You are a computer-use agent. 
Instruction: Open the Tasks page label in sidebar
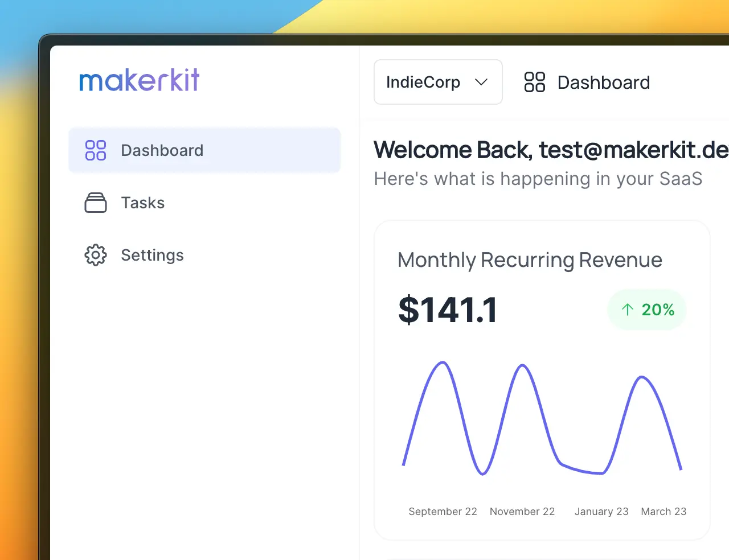(142, 203)
